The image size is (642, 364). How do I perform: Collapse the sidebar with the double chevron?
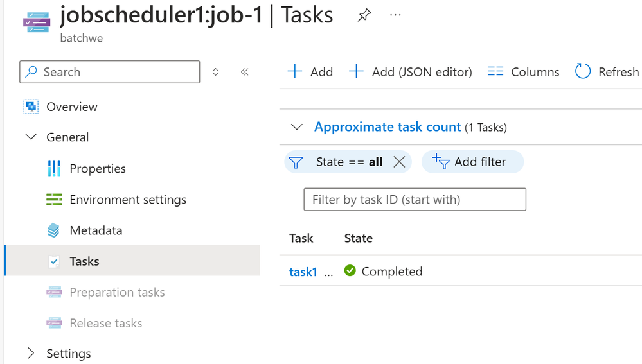point(244,72)
